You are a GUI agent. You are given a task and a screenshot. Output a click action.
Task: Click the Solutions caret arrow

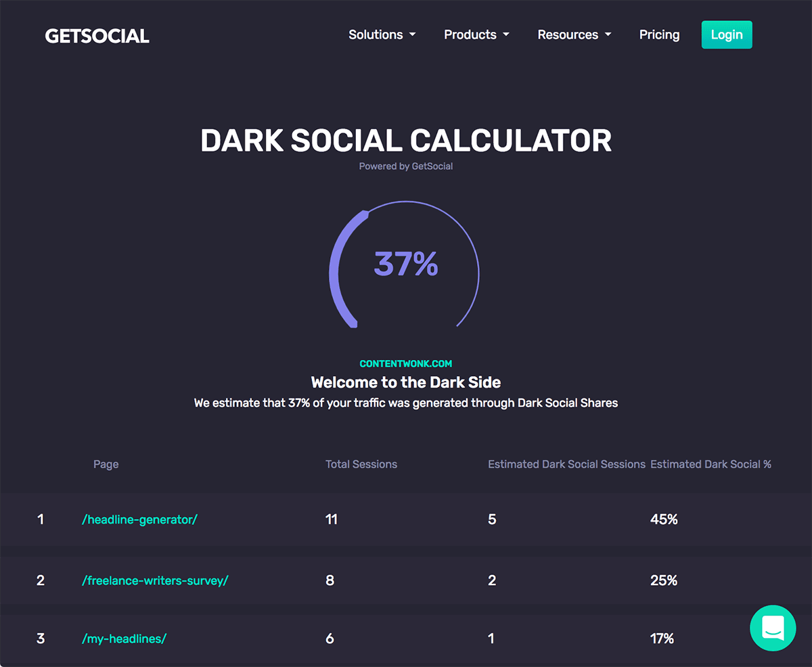click(x=413, y=35)
